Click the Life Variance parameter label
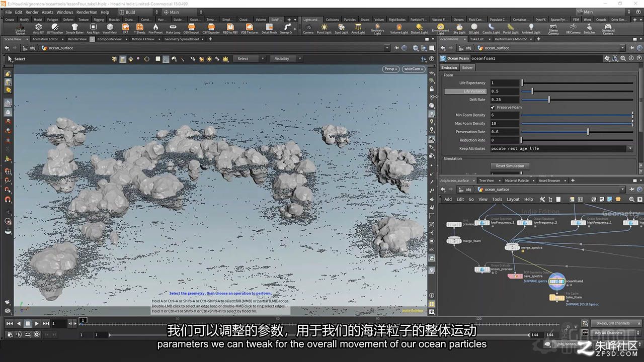The width and height of the screenshot is (644, 362). pyautogui.click(x=465, y=91)
